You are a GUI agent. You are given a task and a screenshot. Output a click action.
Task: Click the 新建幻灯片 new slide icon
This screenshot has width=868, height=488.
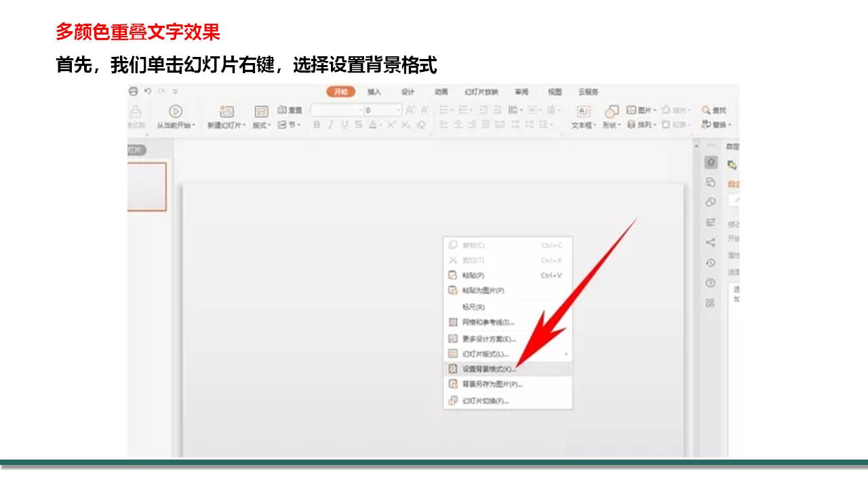[226, 112]
